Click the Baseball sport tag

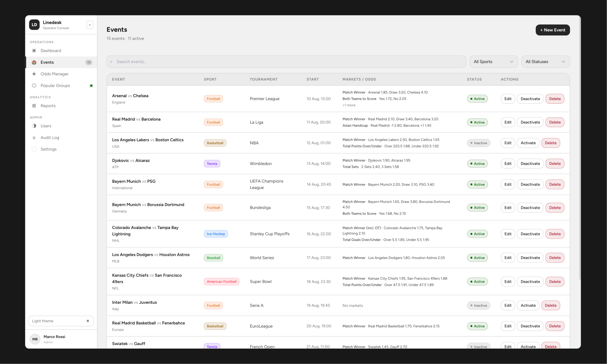point(213,258)
